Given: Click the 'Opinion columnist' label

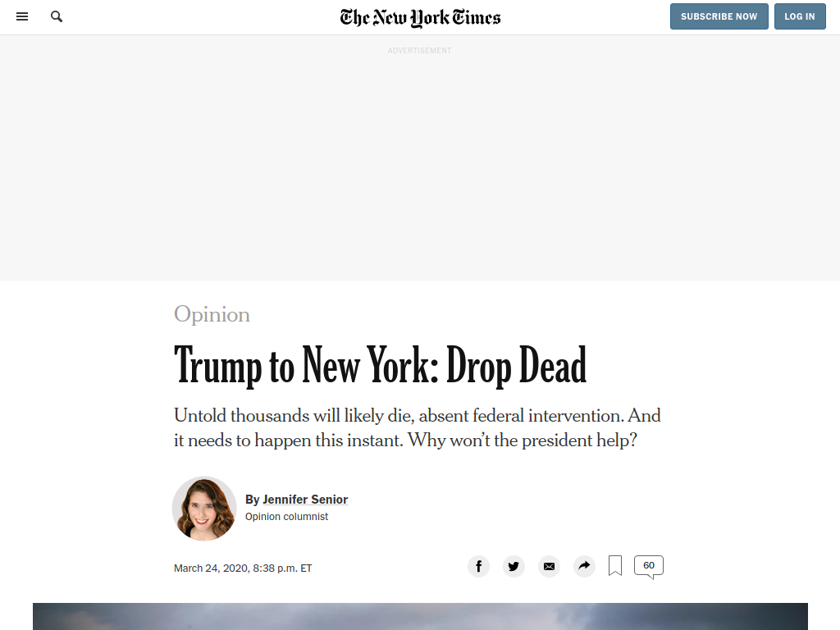Looking at the screenshot, I should (286, 517).
